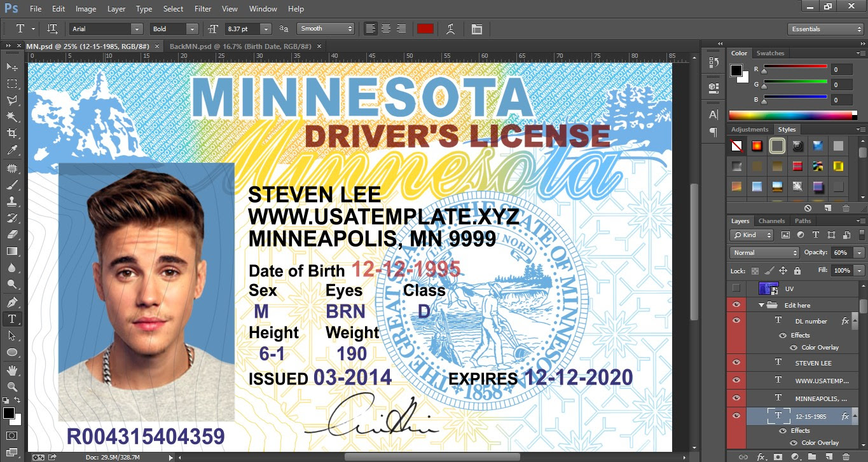868x462 pixels.
Task: Click the foreground color in Color panel
Action: (736, 70)
